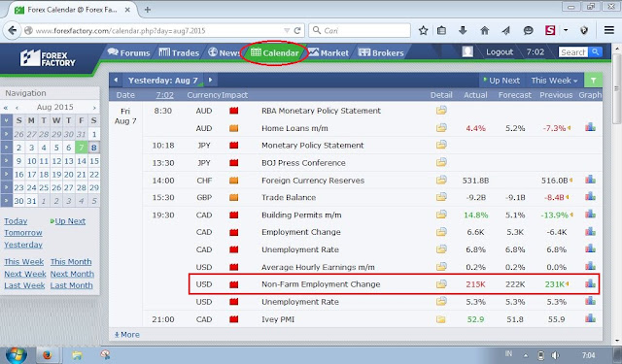Open the Last Month navigation link
Image resolution: width=622 pixels, height=364 pixels.
coord(71,285)
